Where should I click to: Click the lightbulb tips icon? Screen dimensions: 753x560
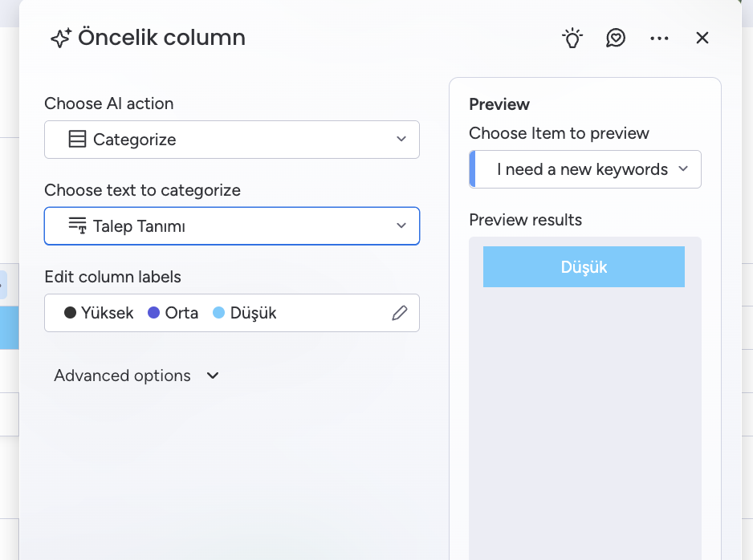572,38
